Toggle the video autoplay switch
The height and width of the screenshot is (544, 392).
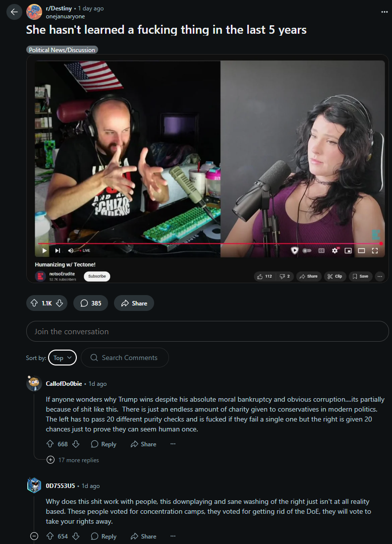point(307,250)
